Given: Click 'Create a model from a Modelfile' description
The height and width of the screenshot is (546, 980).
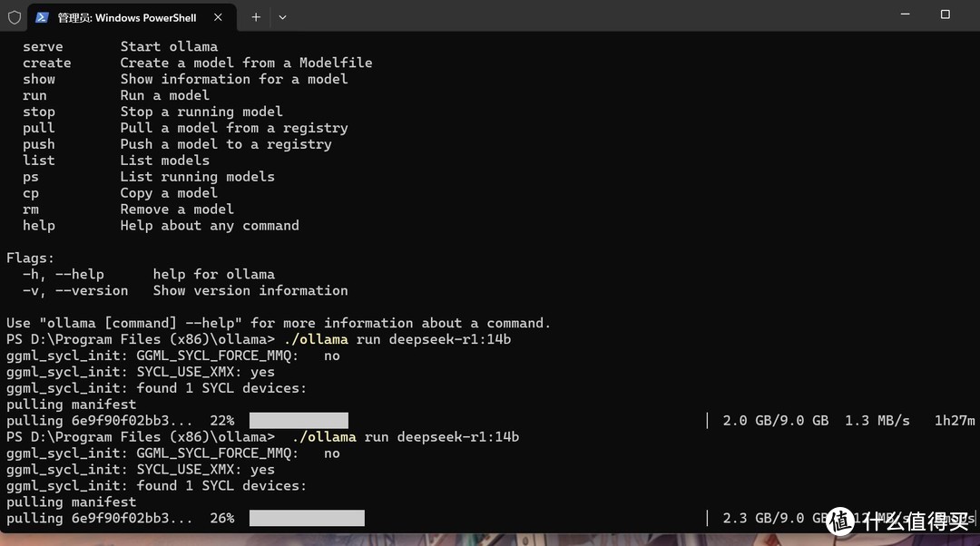Looking at the screenshot, I should point(246,63).
